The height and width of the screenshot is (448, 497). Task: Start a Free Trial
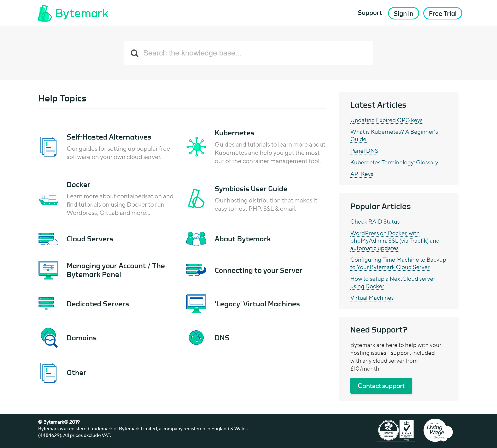point(442,13)
